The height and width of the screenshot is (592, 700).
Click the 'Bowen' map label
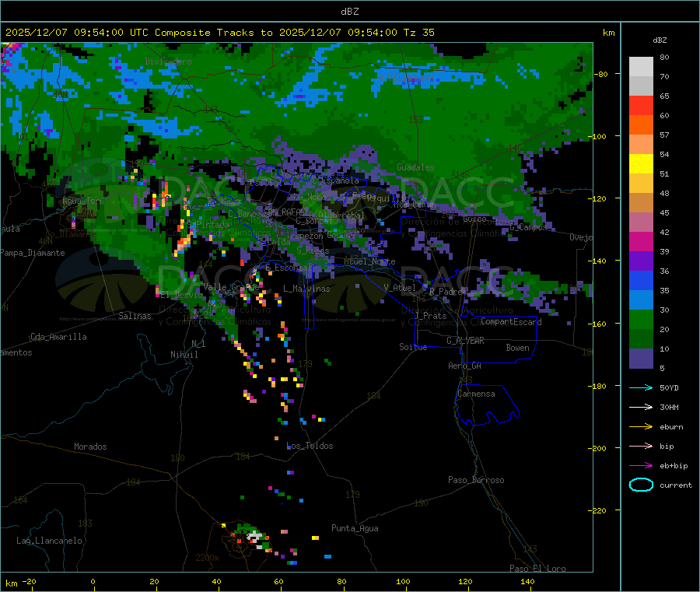[x=517, y=348]
